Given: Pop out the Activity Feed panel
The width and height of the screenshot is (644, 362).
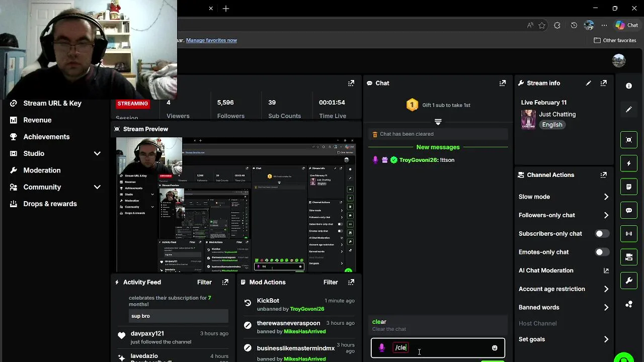Looking at the screenshot, I should tap(225, 282).
